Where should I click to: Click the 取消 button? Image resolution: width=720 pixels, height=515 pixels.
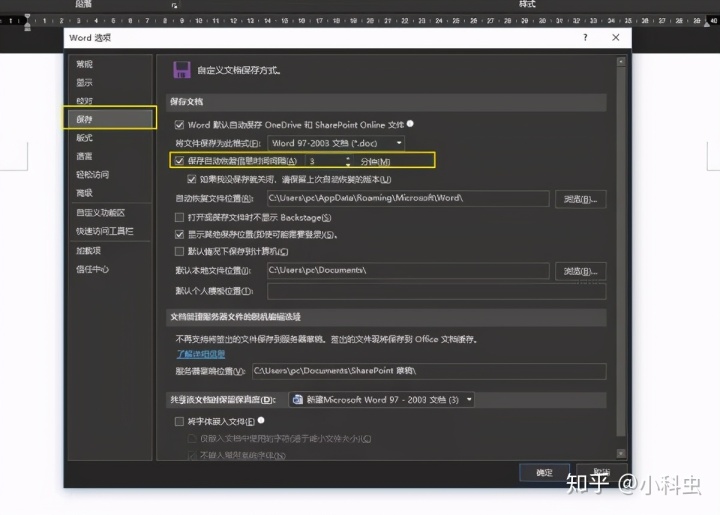(602, 471)
